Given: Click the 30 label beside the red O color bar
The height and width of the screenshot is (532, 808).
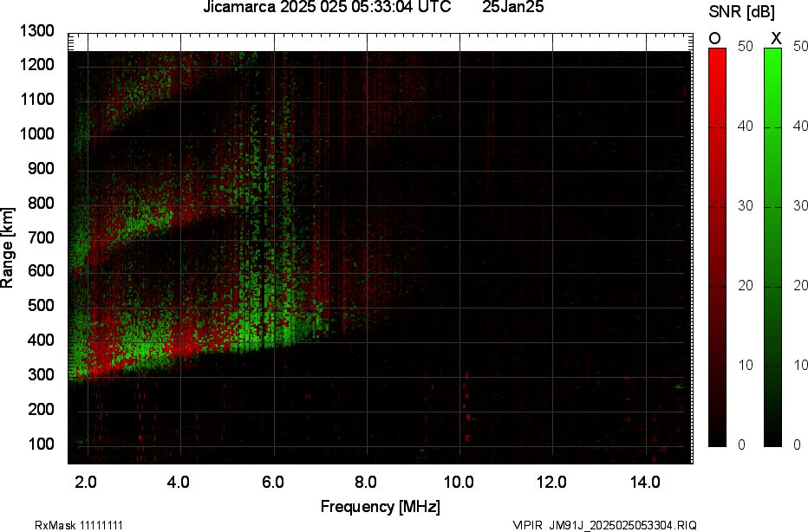Looking at the screenshot, I should [745, 206].
